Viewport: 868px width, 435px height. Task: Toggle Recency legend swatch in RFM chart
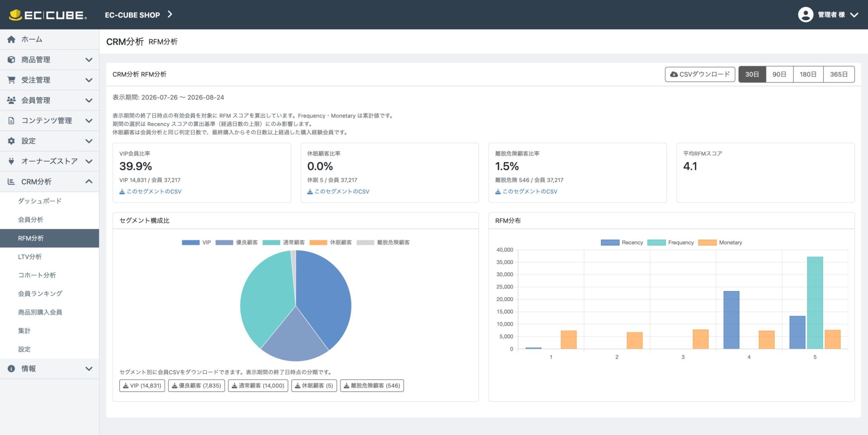(610, 243)
